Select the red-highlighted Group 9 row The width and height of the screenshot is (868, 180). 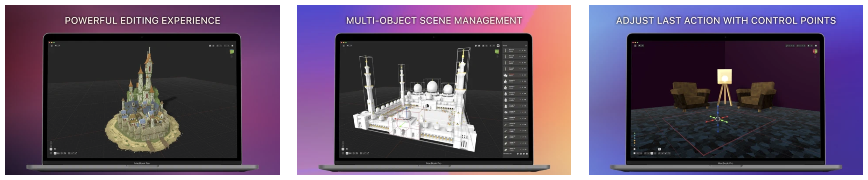(515, 75)
